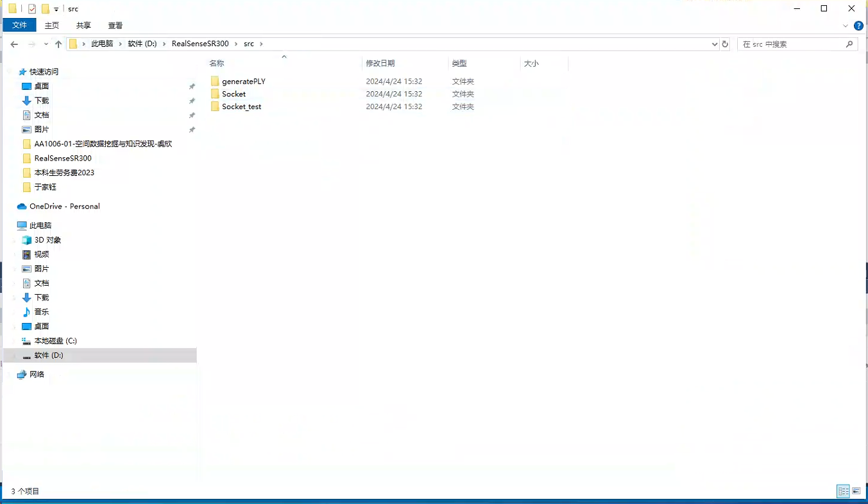Open 桌面 under Quick Access

click(x=42, y=86)
